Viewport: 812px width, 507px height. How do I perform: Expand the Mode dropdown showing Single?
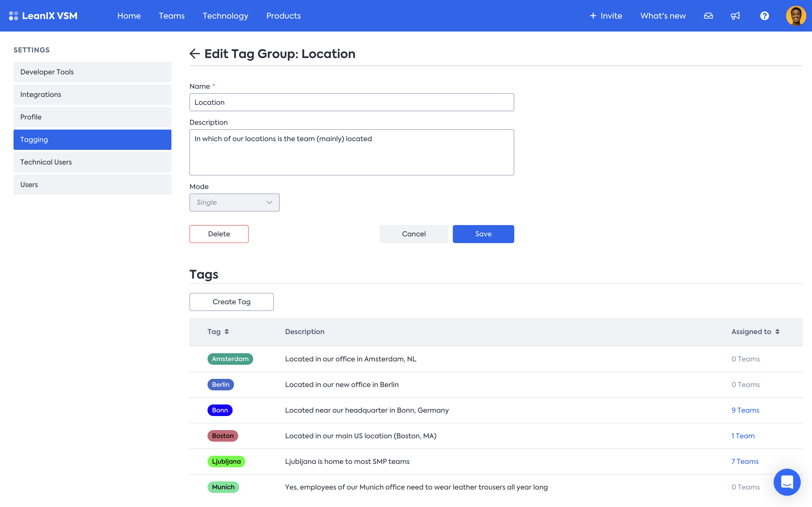tap(234, 203)
